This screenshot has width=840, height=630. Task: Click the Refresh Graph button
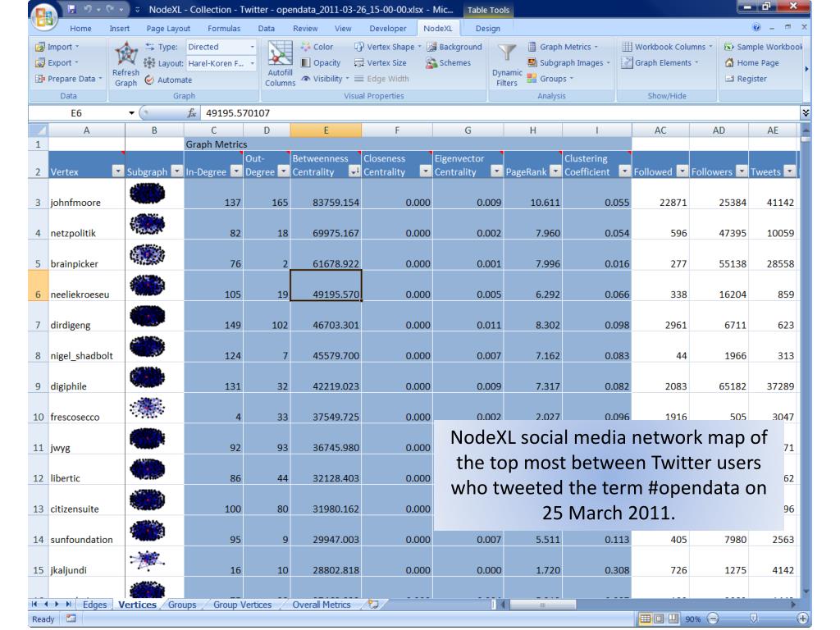(126, 64)
